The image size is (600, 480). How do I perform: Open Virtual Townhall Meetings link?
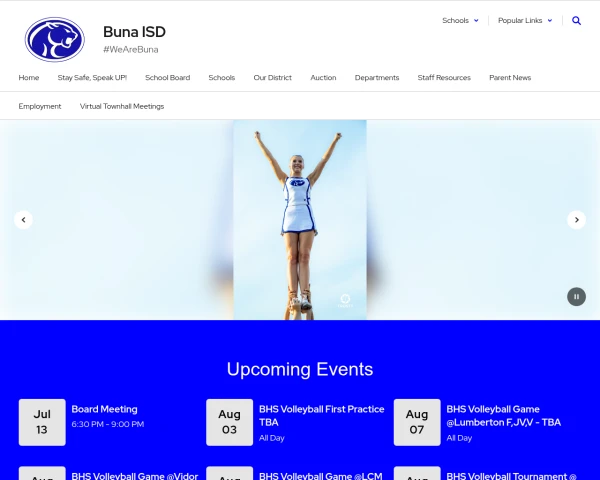point(122,106)
